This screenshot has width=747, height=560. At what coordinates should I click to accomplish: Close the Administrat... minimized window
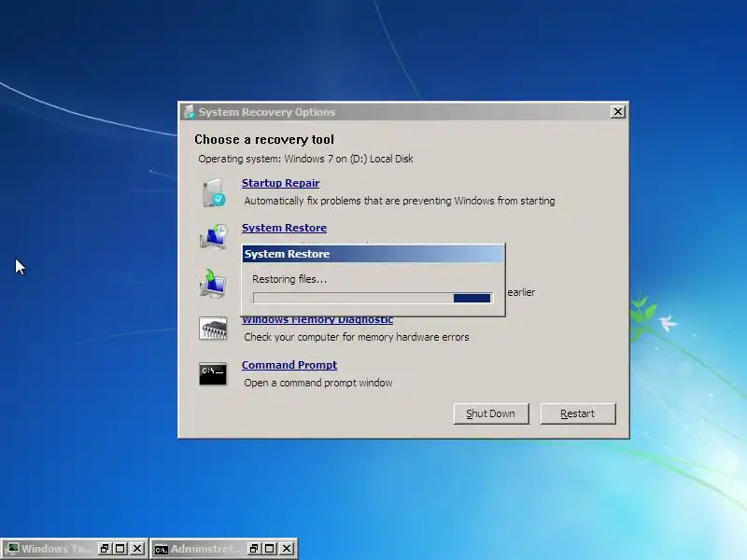pos(287,549)
